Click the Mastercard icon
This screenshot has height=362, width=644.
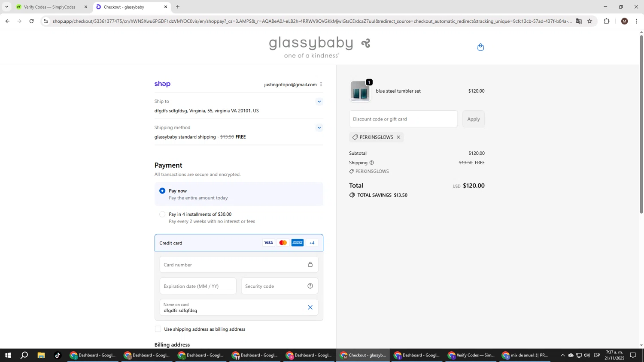point(283,243)
